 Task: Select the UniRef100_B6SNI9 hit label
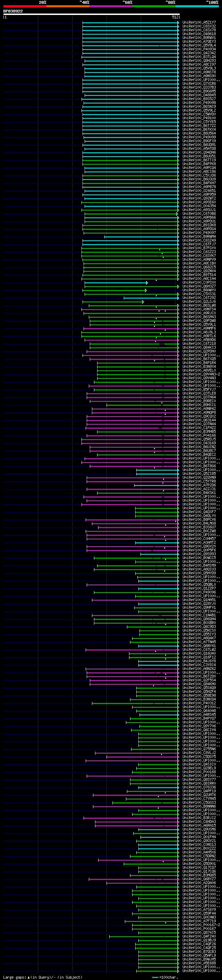(x=199, y=106)
